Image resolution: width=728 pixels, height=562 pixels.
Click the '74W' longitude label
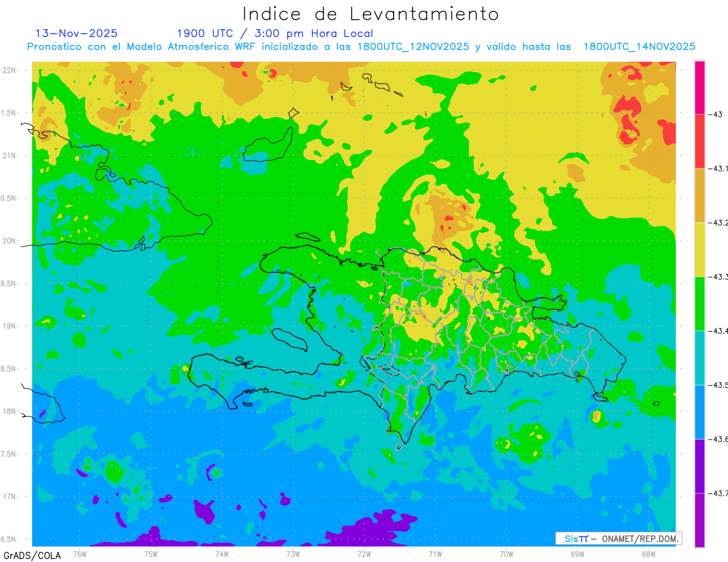click(221, 554)
